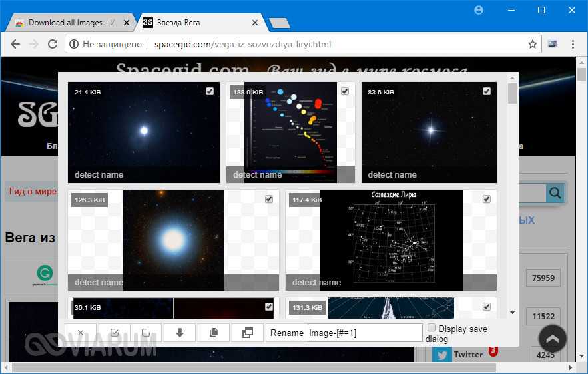The width and height of the screenshot is (588, 374).
Task: Toggle the Display save dialog checkbox
Action: coord(432,329)
